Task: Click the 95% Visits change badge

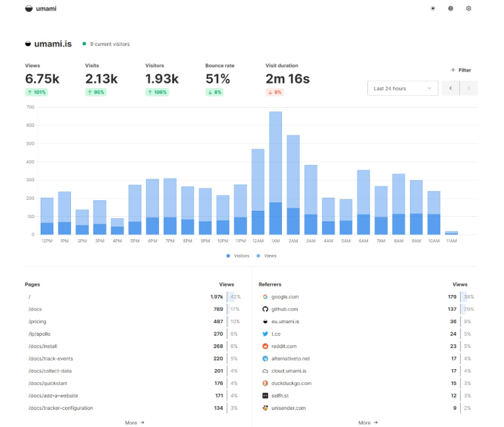Action: point(96,92)
